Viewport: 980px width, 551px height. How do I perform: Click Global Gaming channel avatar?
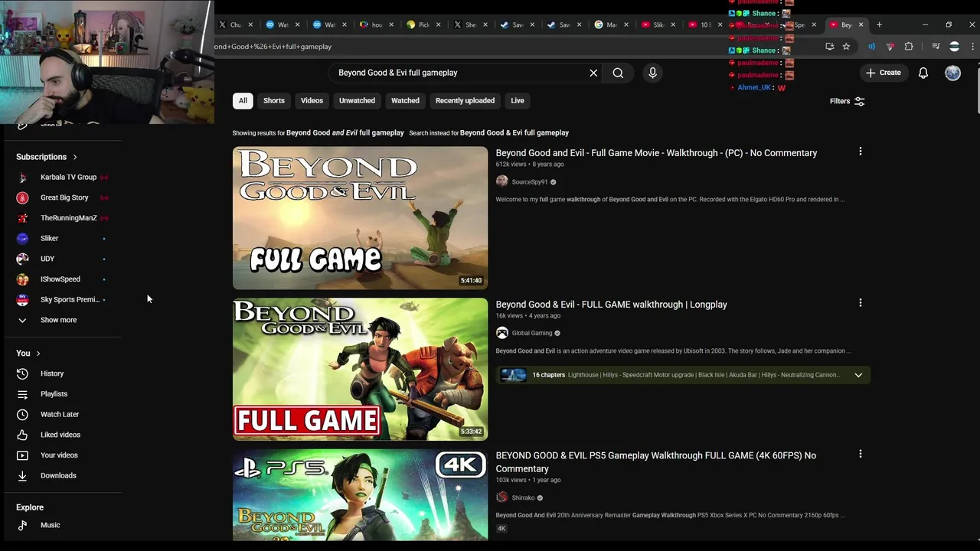click(x=501, y=333)
